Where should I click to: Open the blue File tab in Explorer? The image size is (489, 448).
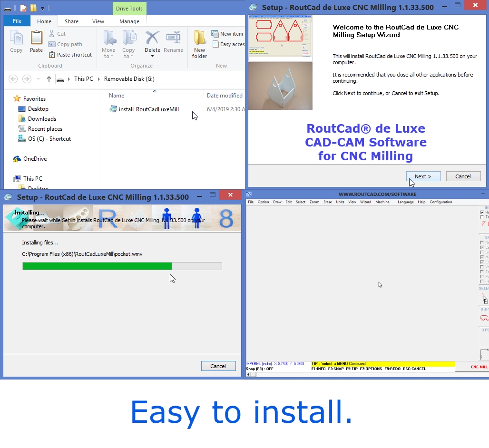(x=17, y=21)
